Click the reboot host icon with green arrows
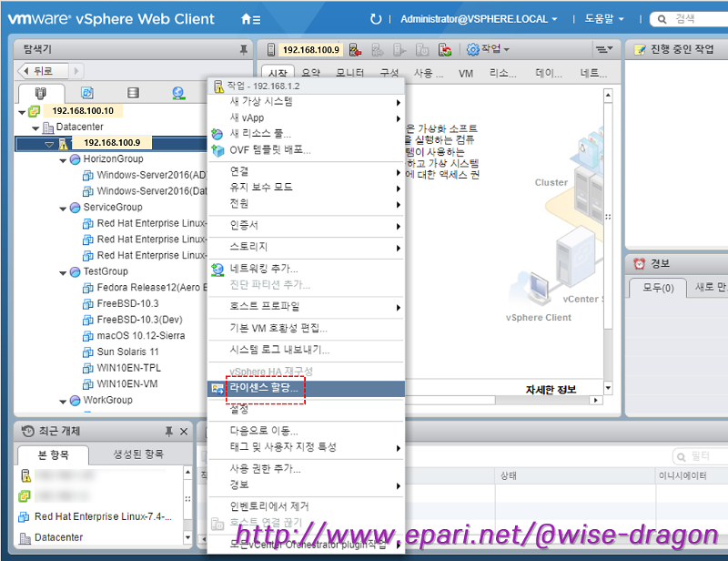 [445, 49]
